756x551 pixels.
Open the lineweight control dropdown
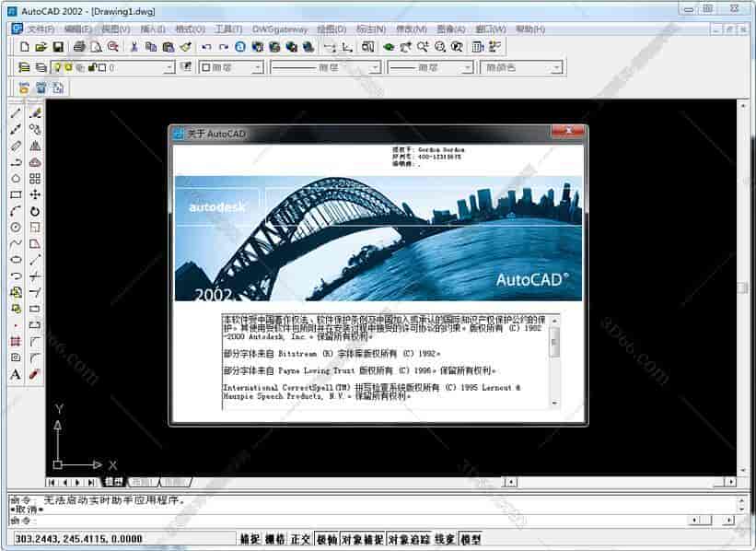click(x=467, y=65)
